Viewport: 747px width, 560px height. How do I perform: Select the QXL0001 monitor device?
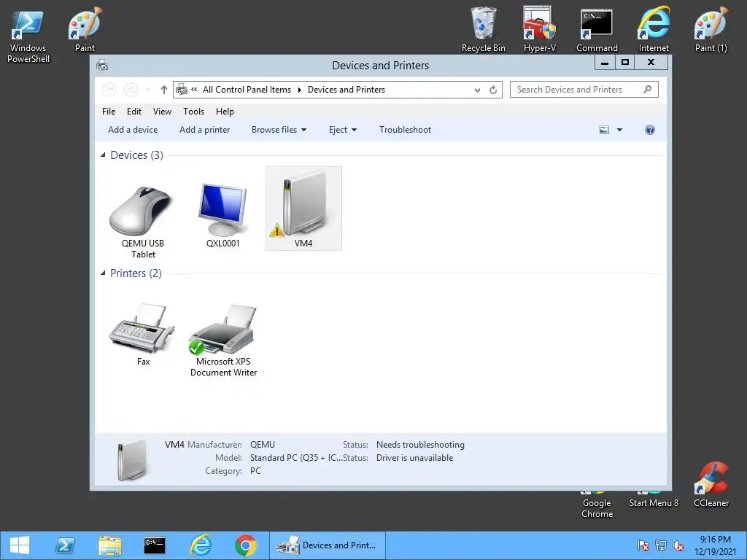pos(222,215)
